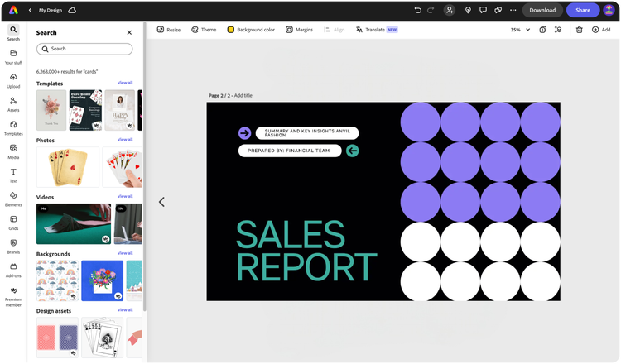Screen dimensions: 621x364
Task: Click the undo arrow icon
Action: point(418,10)
